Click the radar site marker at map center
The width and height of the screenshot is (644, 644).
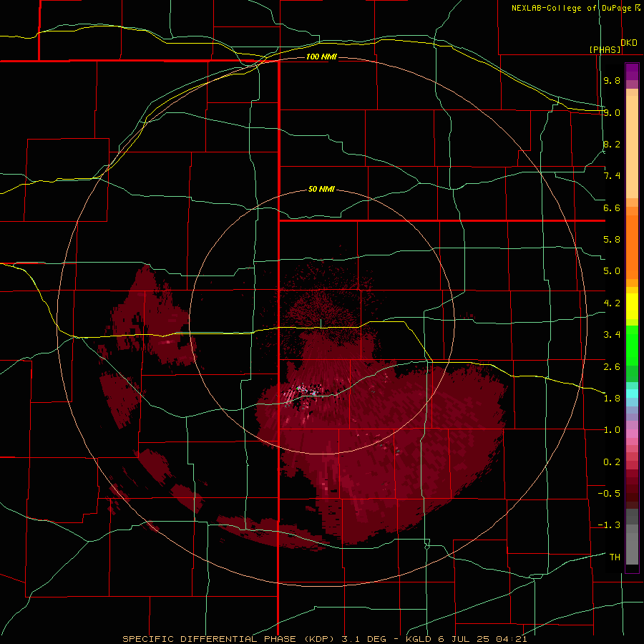point(321,323)
